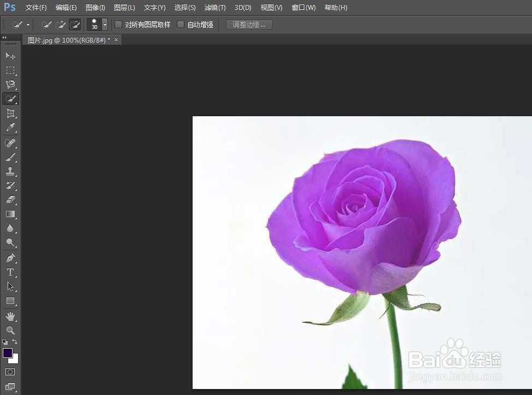Select the Path Selection tool
The height and width of the screenshot is (395, 532).
pyautogui.click(x=10, y=286)
